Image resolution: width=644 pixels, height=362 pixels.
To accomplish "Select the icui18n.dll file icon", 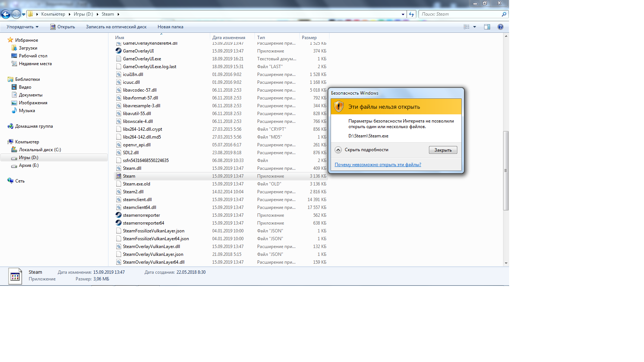I will [x=119, y=74].
